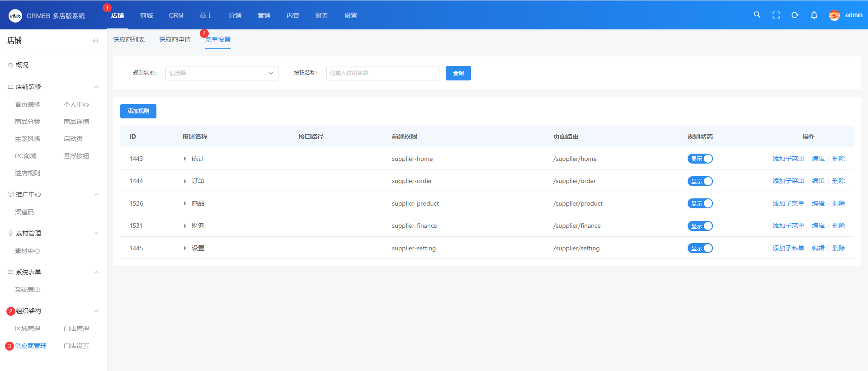This screenshot has height=371, width=868.
Task: Click the 按钮名称 search input field
Action: 382,73
